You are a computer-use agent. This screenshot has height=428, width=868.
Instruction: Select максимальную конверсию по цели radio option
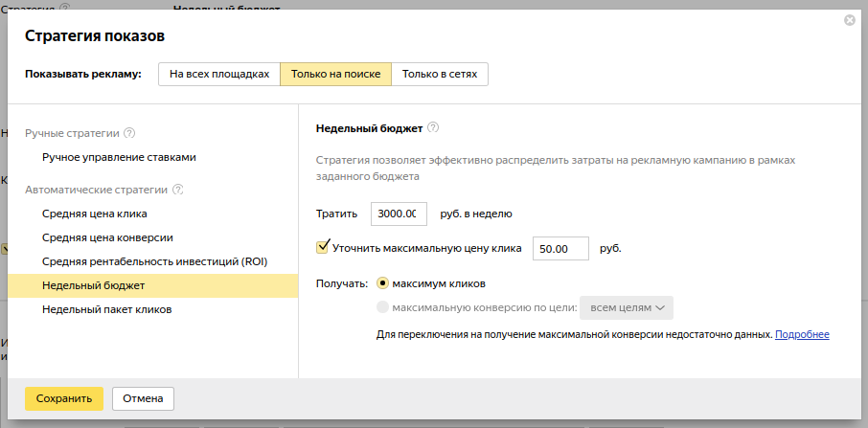[383, 307]
